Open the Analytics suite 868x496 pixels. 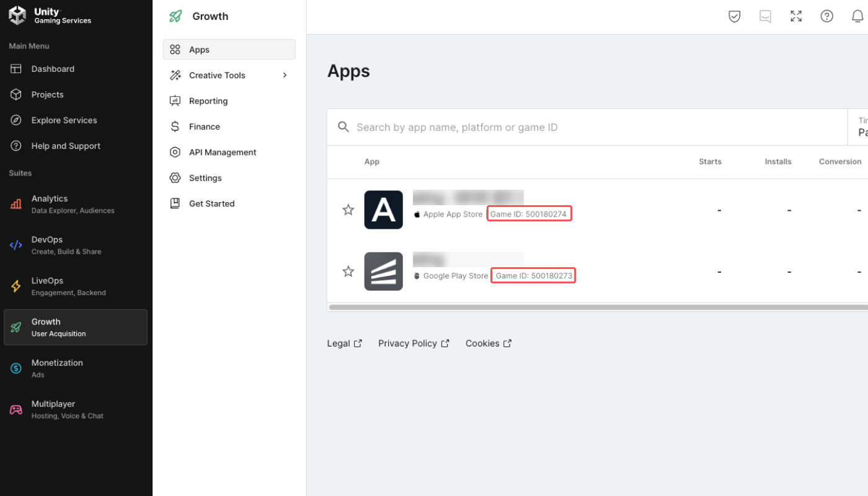pos(76,204)
